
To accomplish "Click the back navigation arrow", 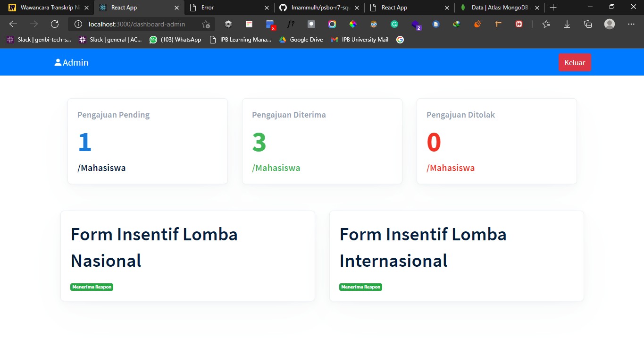I will click(13, 24).
